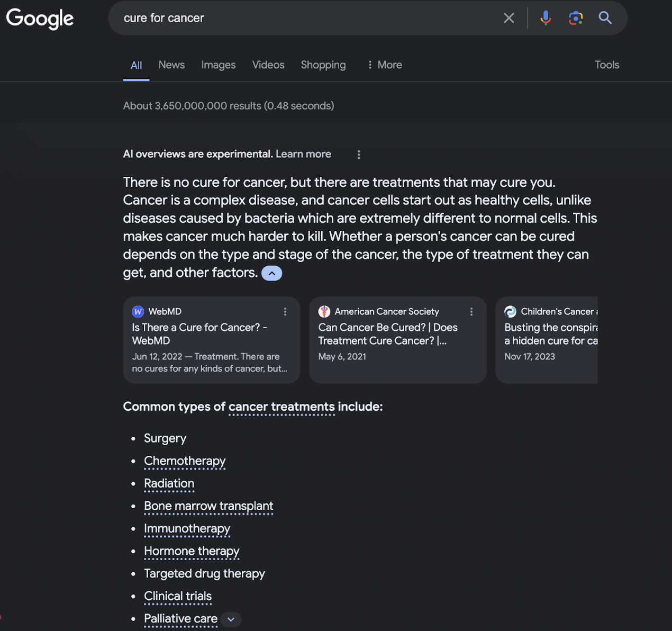Click the search magnifier icon
672x631 pixels.
[x=605, y=17]
